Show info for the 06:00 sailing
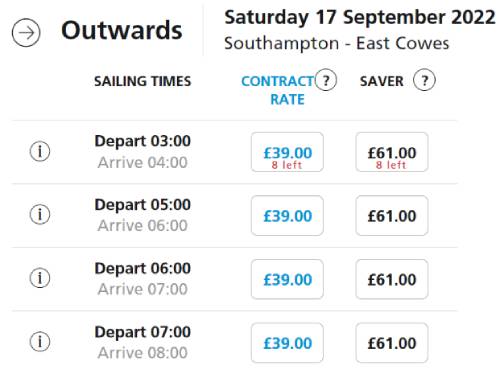This screenshot has width=500, height=374. tap(40, 278)
